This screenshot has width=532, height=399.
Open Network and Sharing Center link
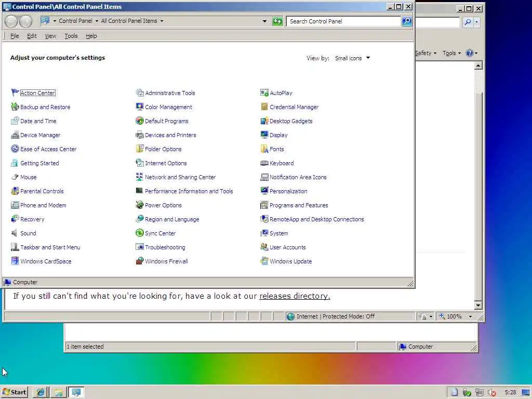coord(180,177)
